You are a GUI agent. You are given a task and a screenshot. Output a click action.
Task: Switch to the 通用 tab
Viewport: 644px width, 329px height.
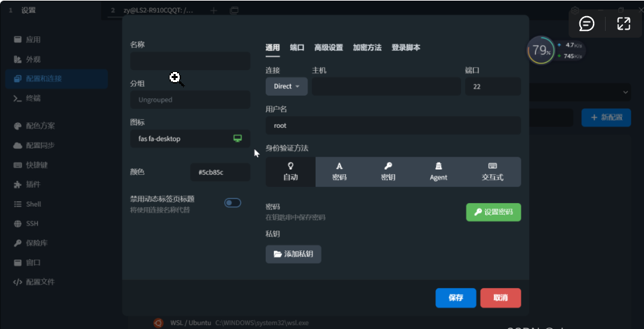[x=273, y=48]
